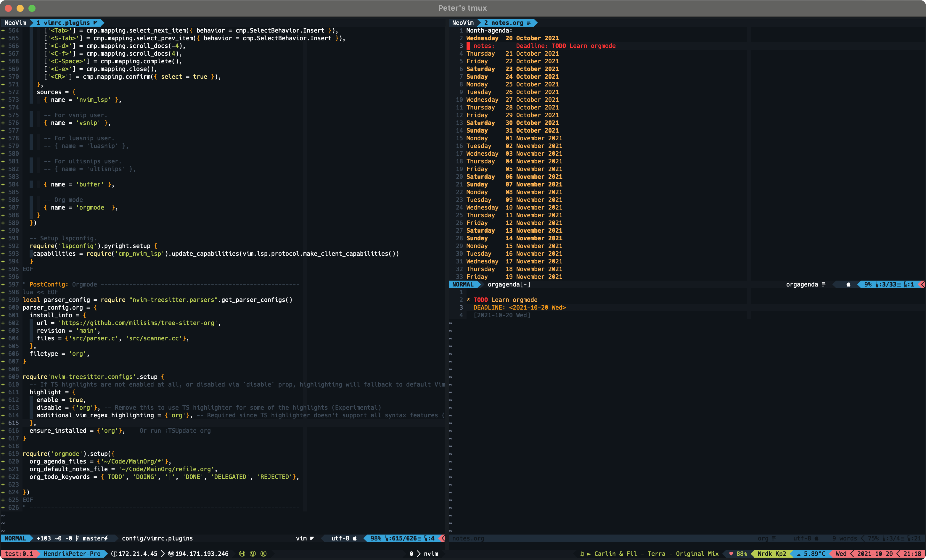Click the +103 ~0 -0 git diff stats
926x560 pixels.
(54, 538)
